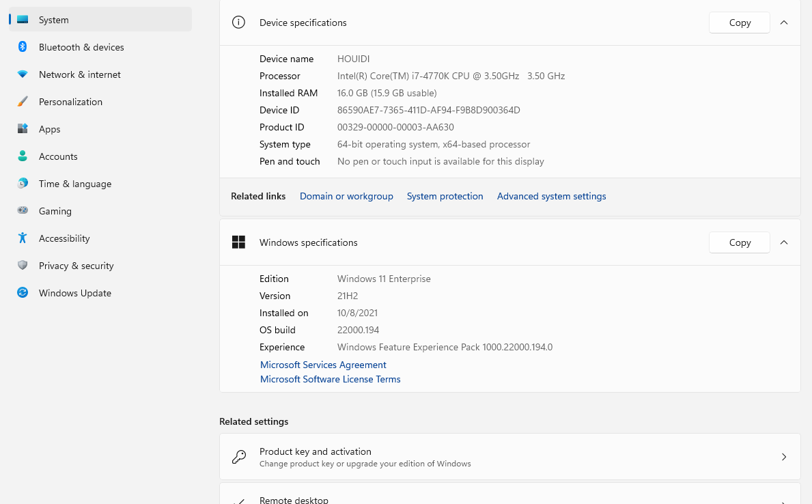Click the installed date 10/8/2021
This screenshot has width=812, height=504.
(357, 313)
